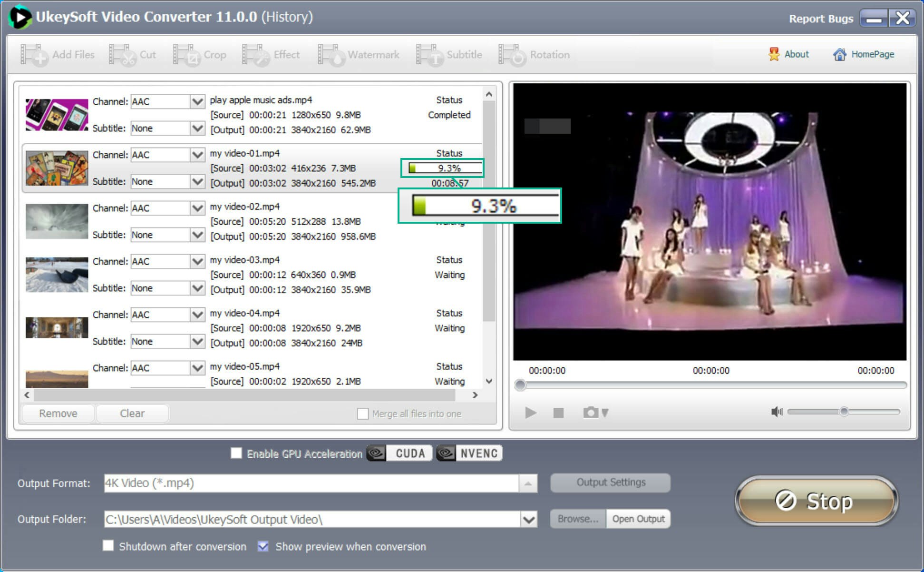Open Channel dropdown for my video-01.mp4
This screenshot has height=572, width=924.
197,155
